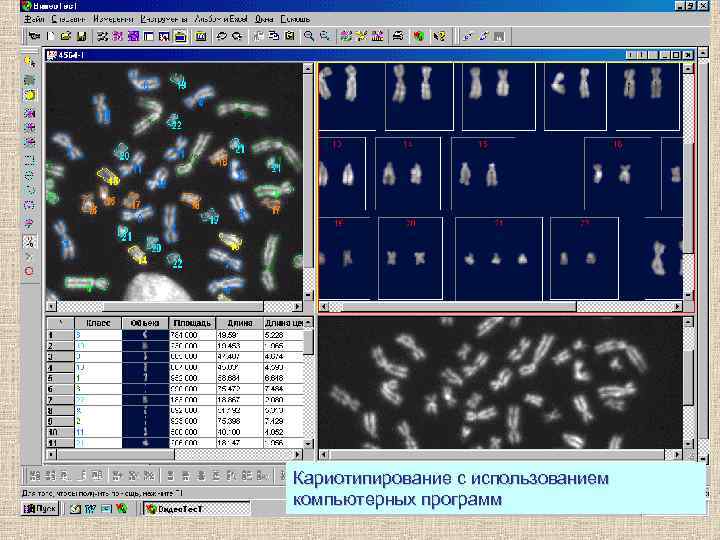This screenshot has width=720, height=540.
Task: Open the Измерения menu
Action: [x=113, y=19]
